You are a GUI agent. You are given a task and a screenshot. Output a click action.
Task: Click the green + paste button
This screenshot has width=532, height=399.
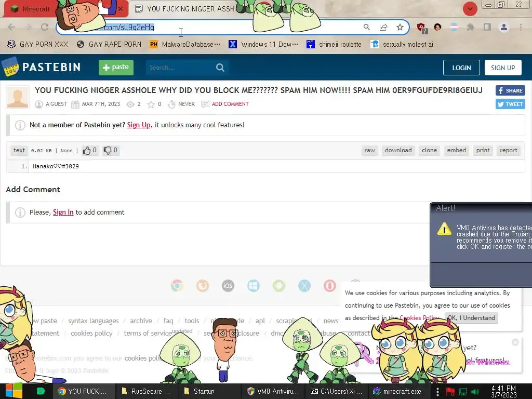(x=116, y=67)
